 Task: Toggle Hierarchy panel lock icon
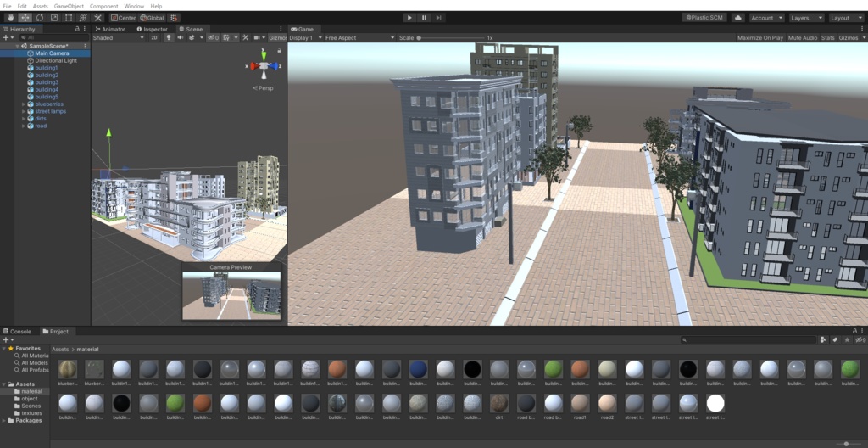pos(77,29)
